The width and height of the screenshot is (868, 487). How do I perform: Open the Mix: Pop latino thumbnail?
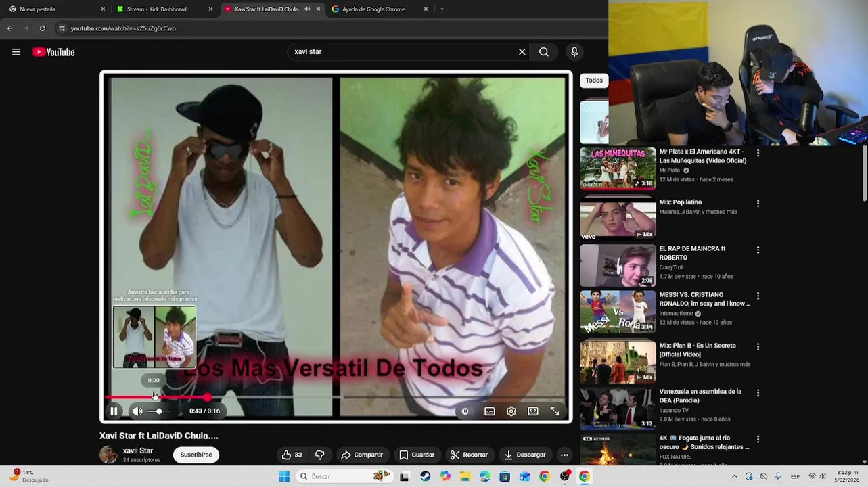[x=617, y=218]
